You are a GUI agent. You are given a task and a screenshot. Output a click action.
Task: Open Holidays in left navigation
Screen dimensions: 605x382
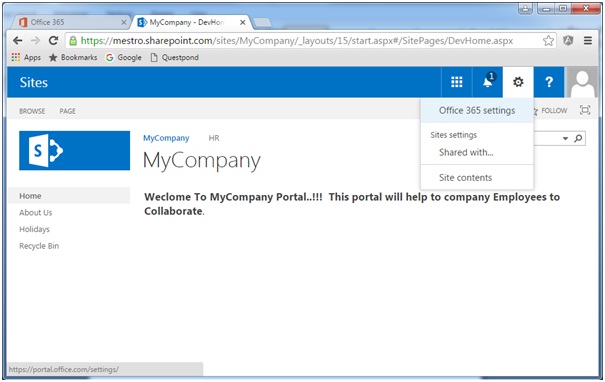[x=34, y=229]
